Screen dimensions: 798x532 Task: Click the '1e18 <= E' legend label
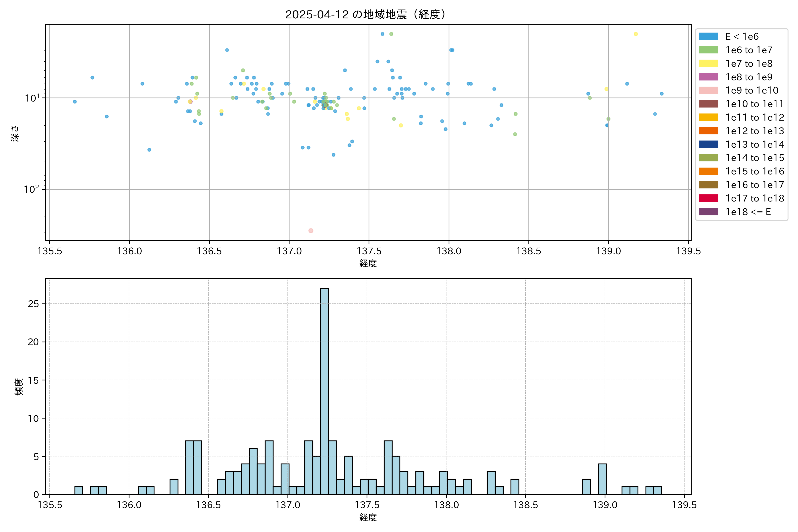coord(748,212)
